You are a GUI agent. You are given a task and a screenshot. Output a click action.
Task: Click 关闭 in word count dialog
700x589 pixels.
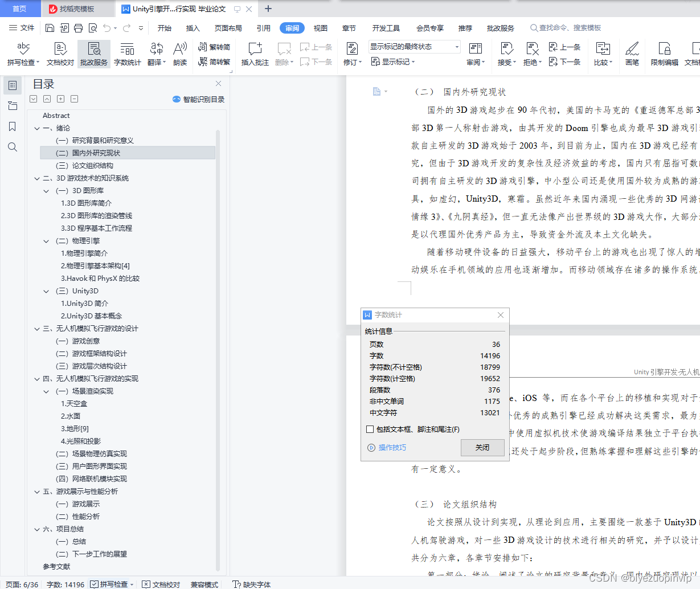482,448
